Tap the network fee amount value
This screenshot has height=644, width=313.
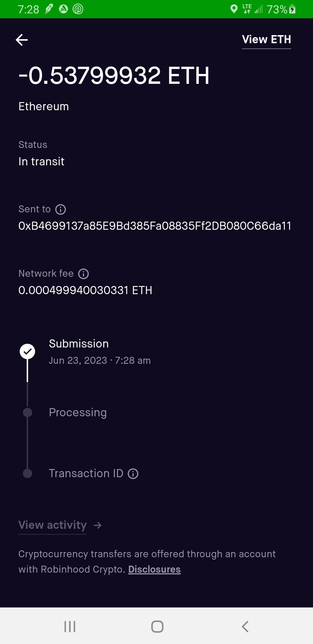tap(85, 290)
